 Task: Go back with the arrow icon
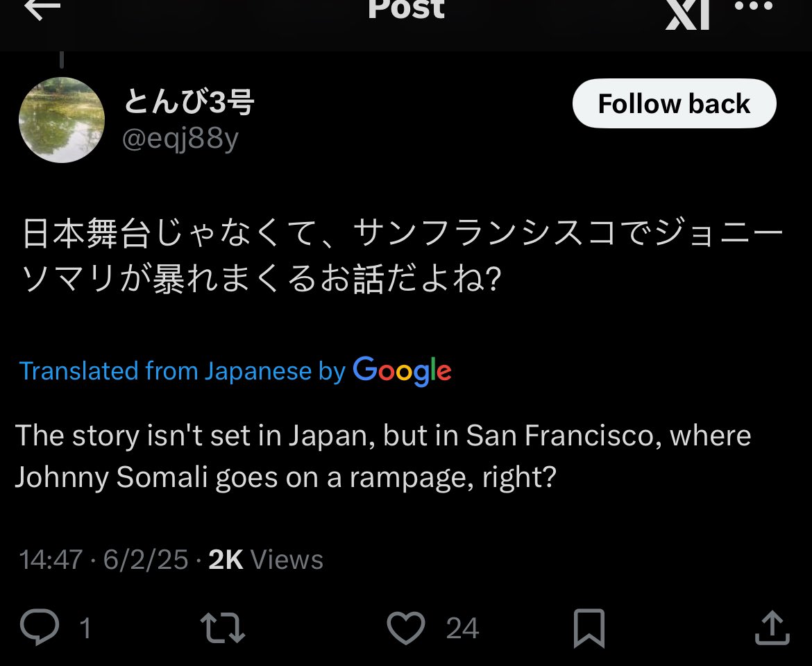click(x=42, y=8)
